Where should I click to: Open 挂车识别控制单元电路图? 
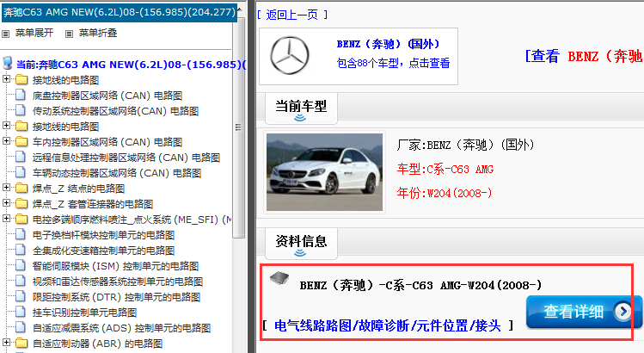(x=84, y=313)
